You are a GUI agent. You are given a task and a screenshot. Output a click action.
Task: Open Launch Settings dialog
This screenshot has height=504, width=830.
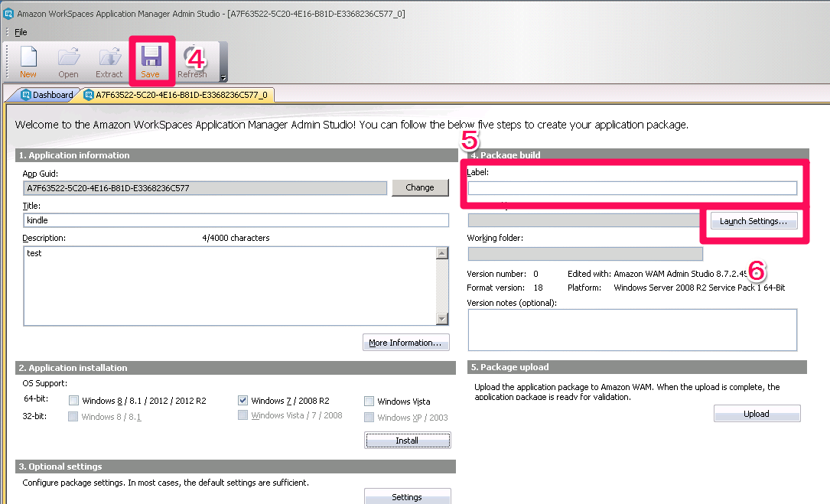click(x=754, y=221)
